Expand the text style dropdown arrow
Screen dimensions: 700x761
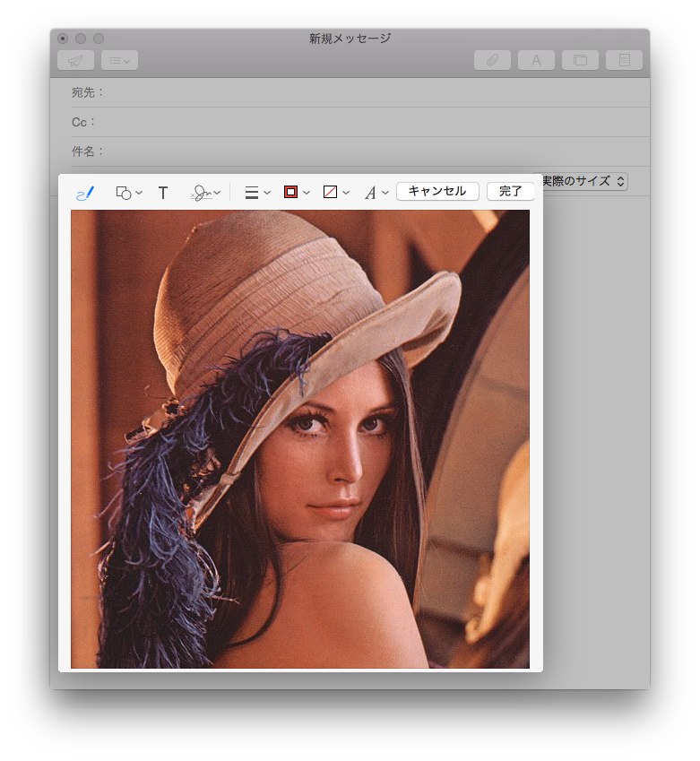click(x=385, y=193)
